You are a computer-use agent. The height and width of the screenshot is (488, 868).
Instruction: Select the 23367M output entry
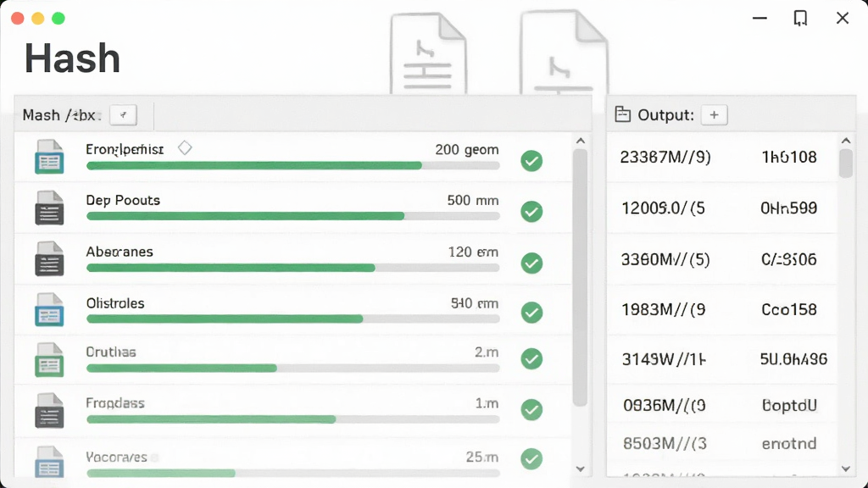pyautogui.click(x=722, y=157)
